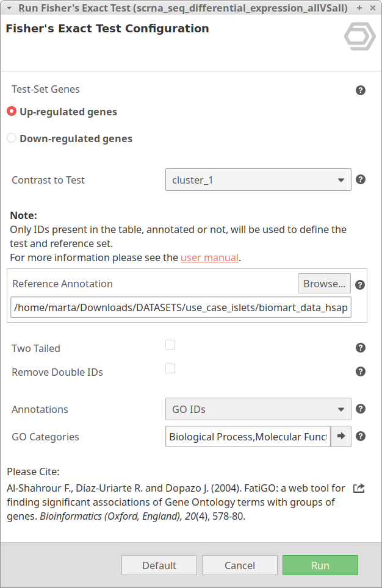Open help for Reference Annotation
382x588 pixels.
pyautogui.click(x=360, y=284)
